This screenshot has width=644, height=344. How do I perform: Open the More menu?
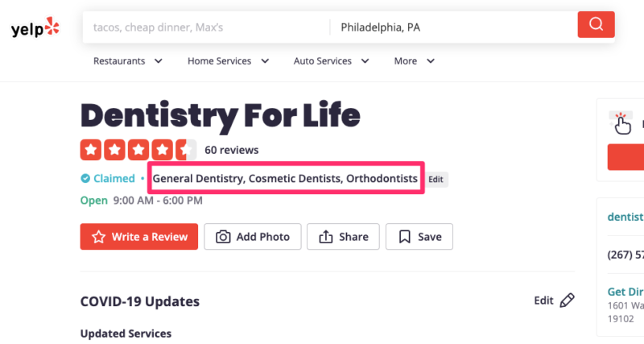pos(414,61)
